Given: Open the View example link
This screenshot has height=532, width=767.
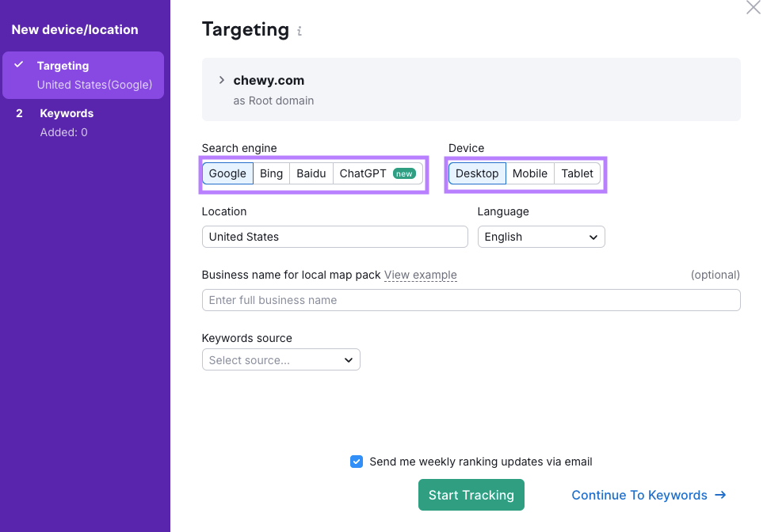Looking at the screenshot, I should [420, 275].
